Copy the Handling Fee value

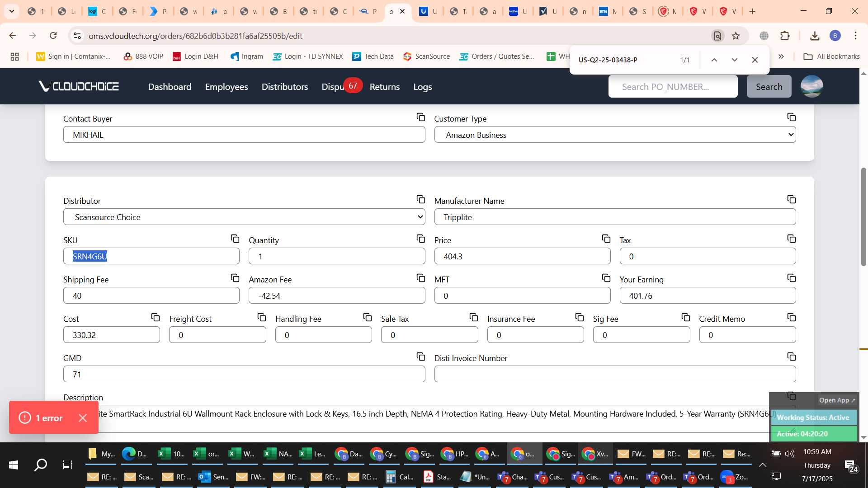368,318
